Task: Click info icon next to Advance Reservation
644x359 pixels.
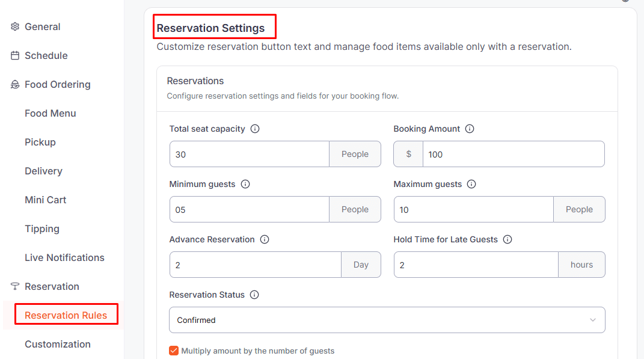Action: pos(265,239)
